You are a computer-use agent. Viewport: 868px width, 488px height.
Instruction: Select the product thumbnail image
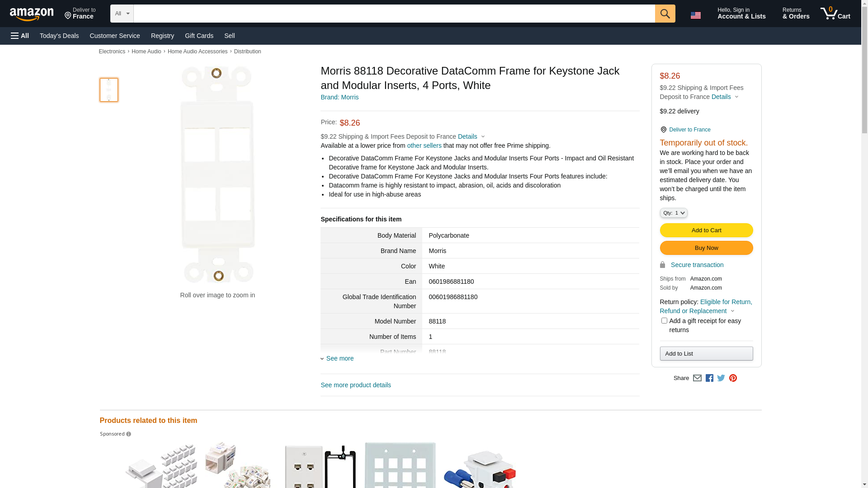pos(109,90)
